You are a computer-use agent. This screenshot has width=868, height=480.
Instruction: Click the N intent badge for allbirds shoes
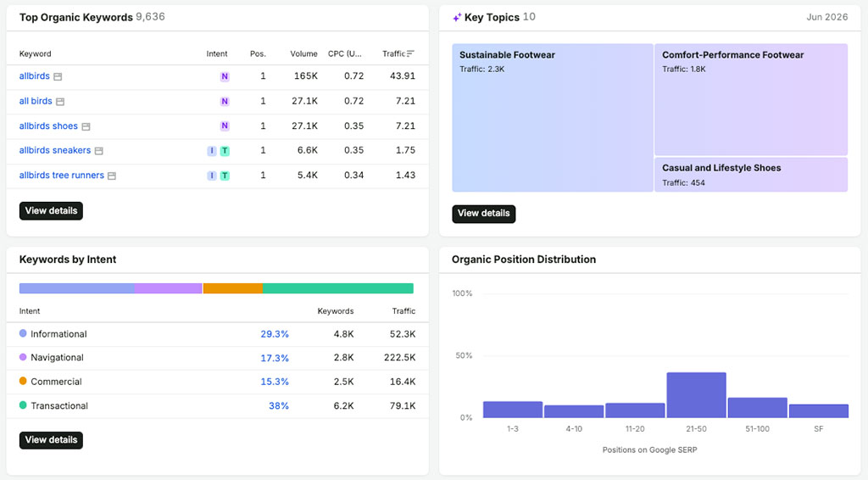(x=224, y=126)
